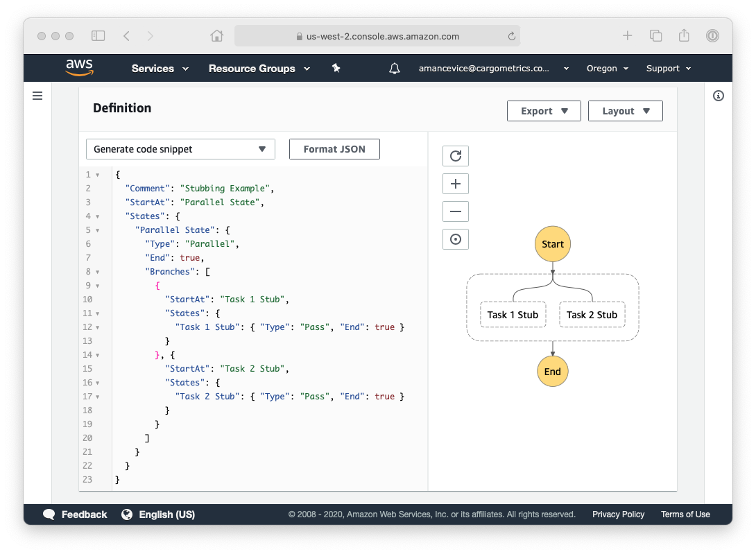Click the password manager extension icon
The image size is (756, 554).
(712, 35)
